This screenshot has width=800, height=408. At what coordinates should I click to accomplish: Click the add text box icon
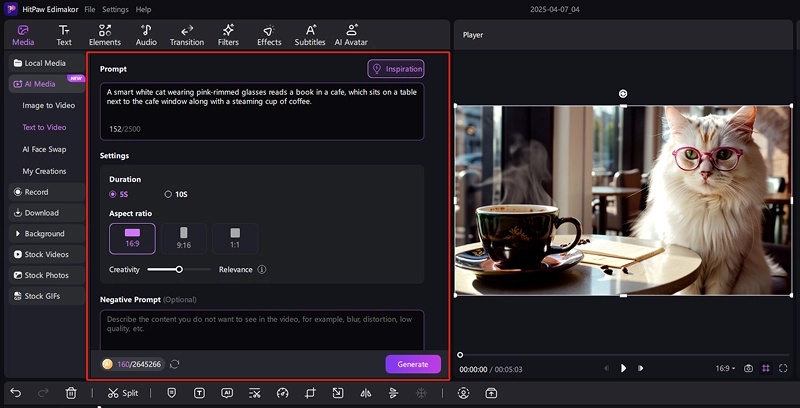pos(199,393)
